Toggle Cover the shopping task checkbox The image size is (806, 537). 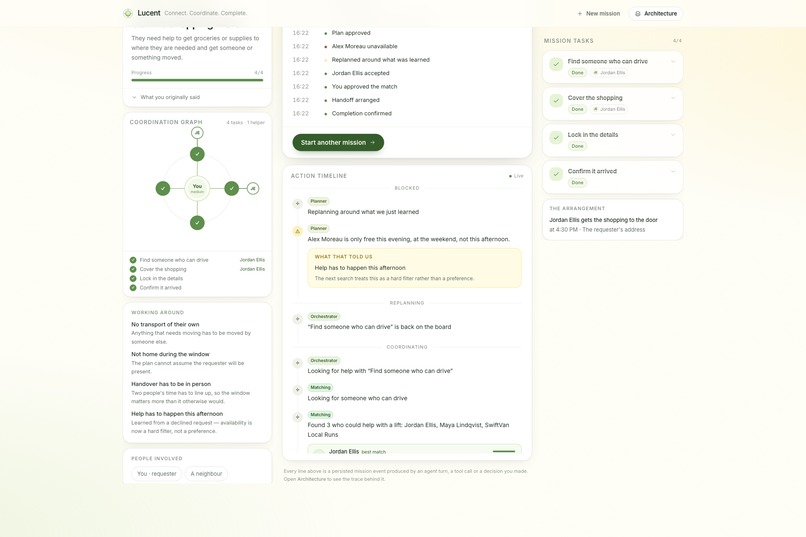pos(556,101)
